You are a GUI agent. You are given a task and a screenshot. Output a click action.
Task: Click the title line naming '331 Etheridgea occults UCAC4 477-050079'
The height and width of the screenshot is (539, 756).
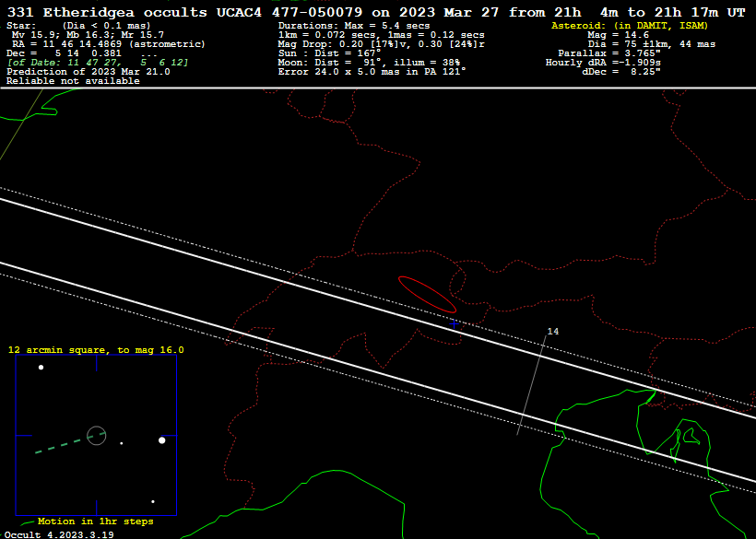[376, 12]
